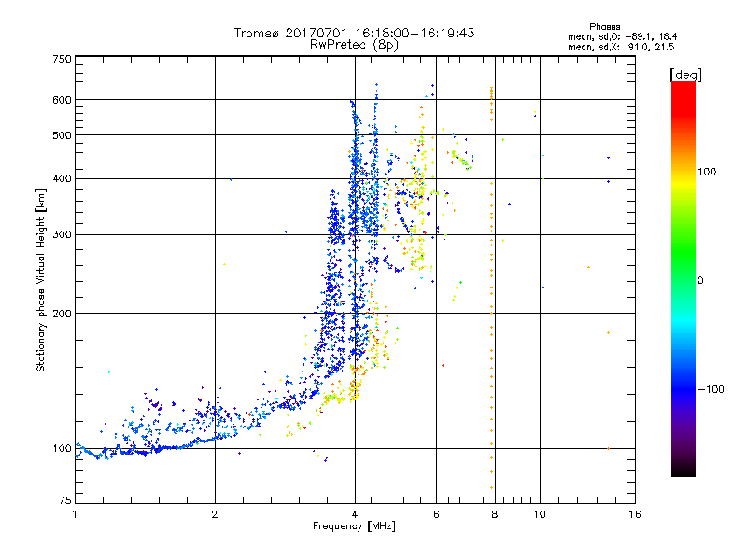The width and height of the screenshot is (747, 560).
Task: Click the 'Phases' statistics heading
Action: coord(604,27)
